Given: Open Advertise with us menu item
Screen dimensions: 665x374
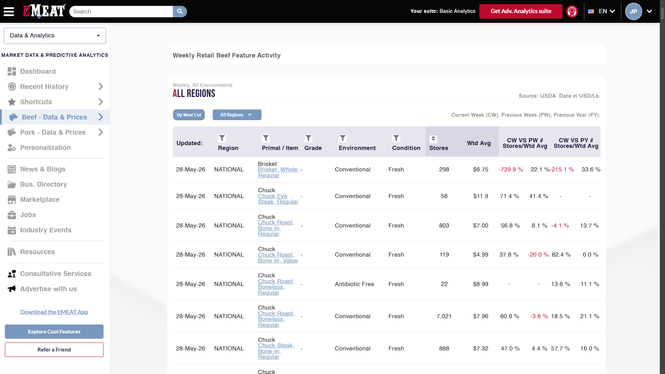Looking at the screenshot, I should pyautogui.click(x=48, y=289).
